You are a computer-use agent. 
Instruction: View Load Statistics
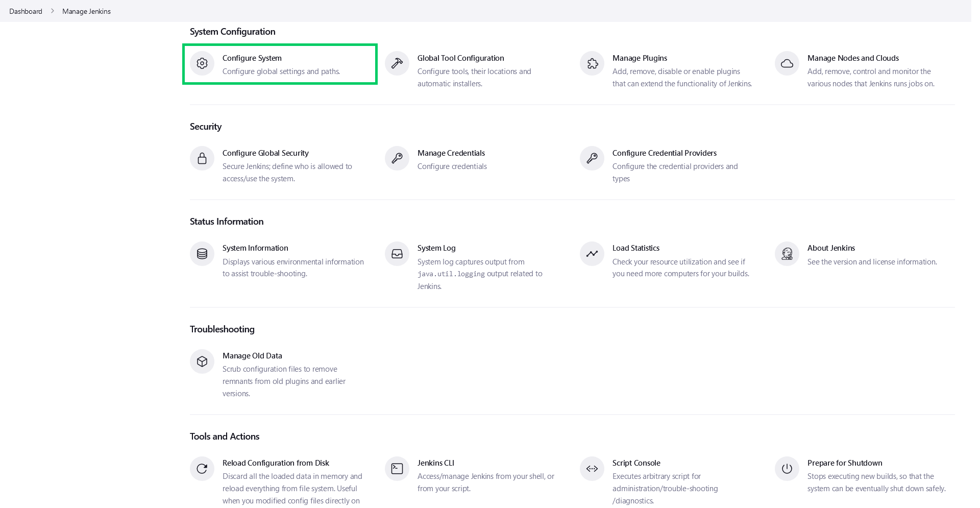pos(636,248)
